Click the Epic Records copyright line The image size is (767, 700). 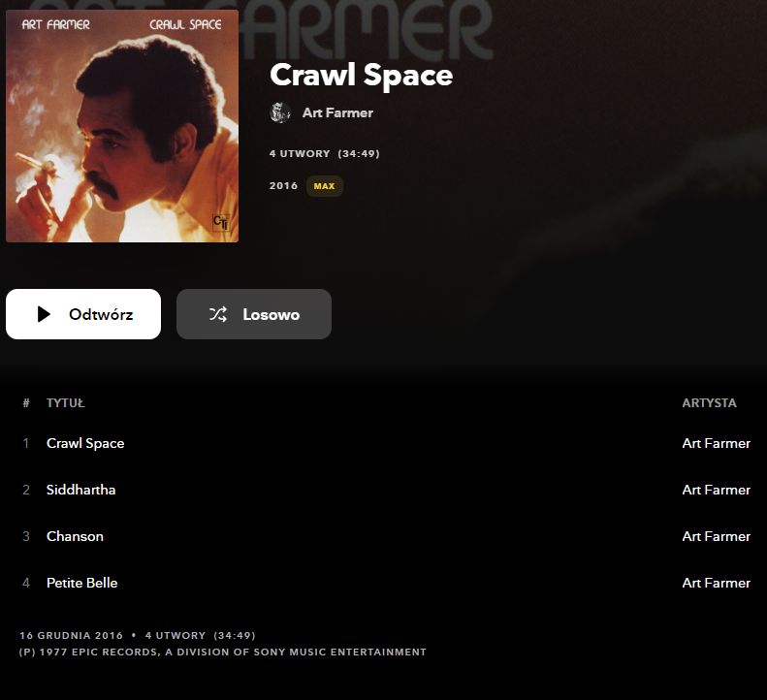[223, 652]
